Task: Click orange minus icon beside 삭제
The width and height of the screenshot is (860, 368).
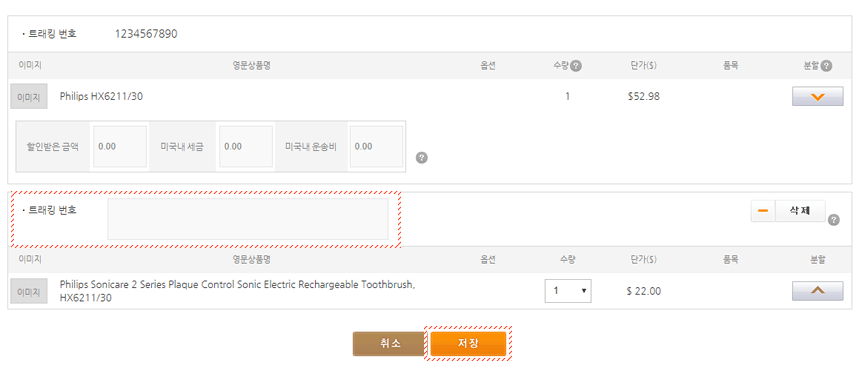Action: [x=763, y=211]
